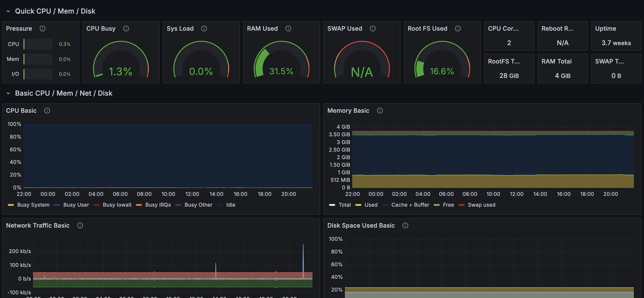Open the Uptime panel title menu
The image size is (644, 298).
point(605,29)
